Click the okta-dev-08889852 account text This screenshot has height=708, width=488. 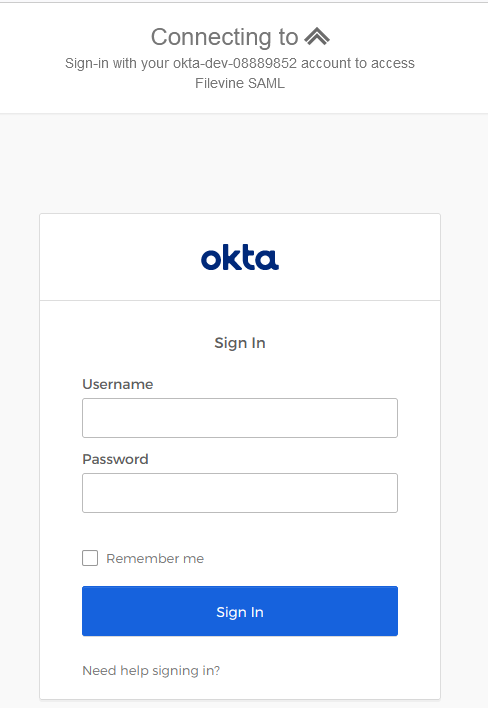[x=235, y=63]
